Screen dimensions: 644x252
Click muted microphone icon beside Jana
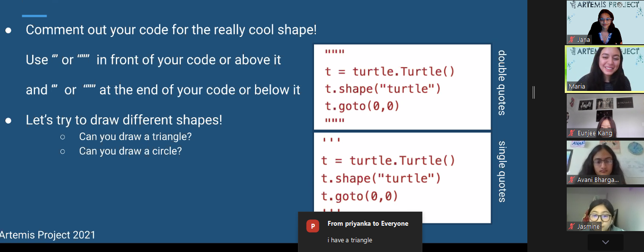point(572,40)
